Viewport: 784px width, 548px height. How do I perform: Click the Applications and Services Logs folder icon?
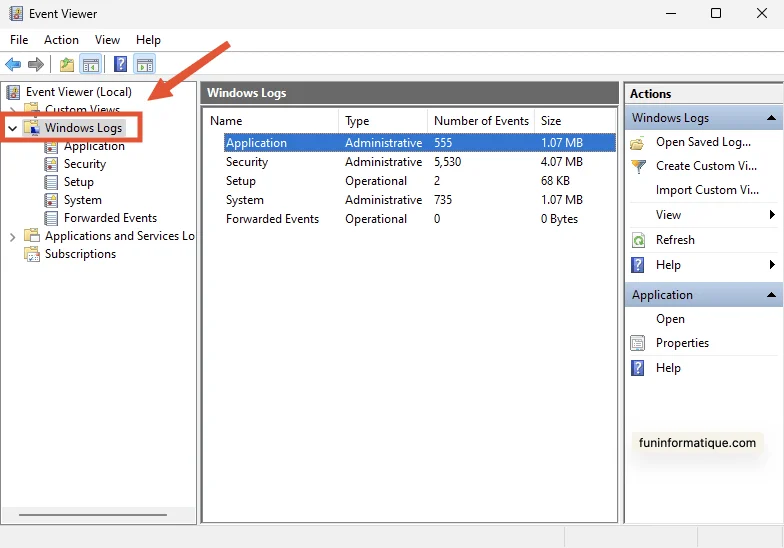click(32, 236)
